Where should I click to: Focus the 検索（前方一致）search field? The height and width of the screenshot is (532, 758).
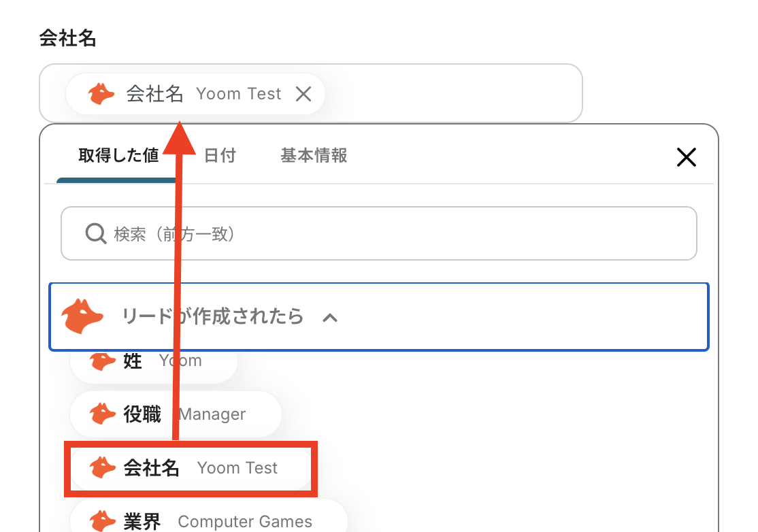coord(378,233)
